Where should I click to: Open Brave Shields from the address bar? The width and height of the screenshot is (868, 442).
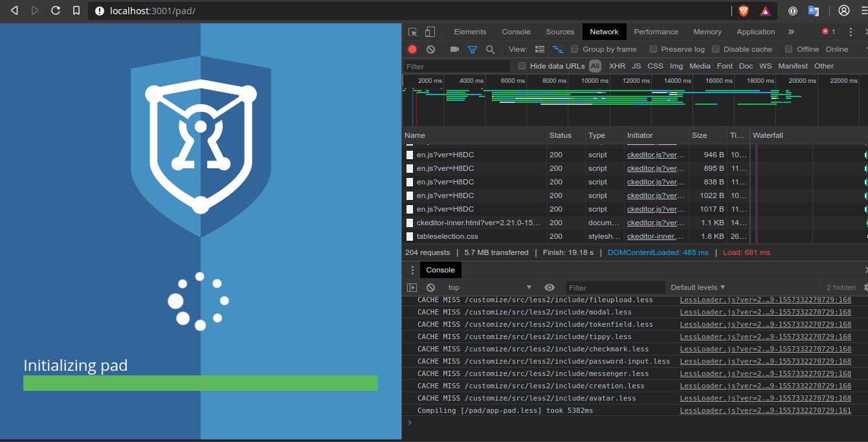click(743, 10)
